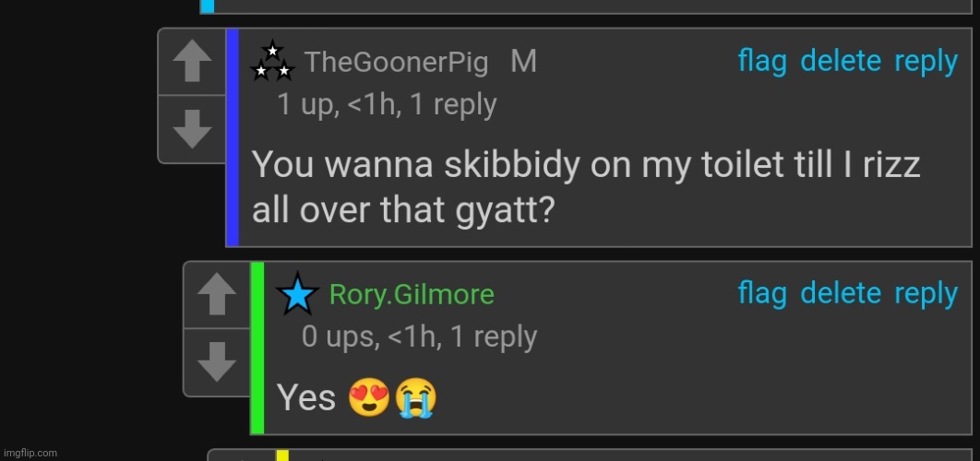Flag TheGoonerPig's comment

[x=762, y=62]
